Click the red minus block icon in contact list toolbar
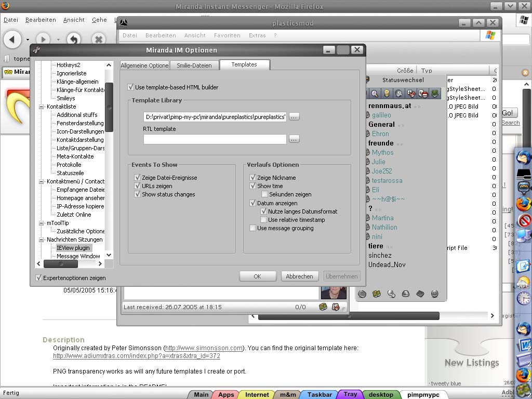The height and width of the screenshot is (399, 532). [423, 94]
